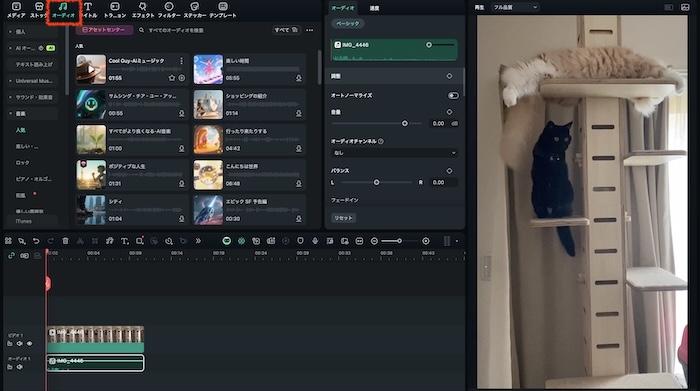
Task: Click the shield marker icon in toolbar
Action: 300,241
